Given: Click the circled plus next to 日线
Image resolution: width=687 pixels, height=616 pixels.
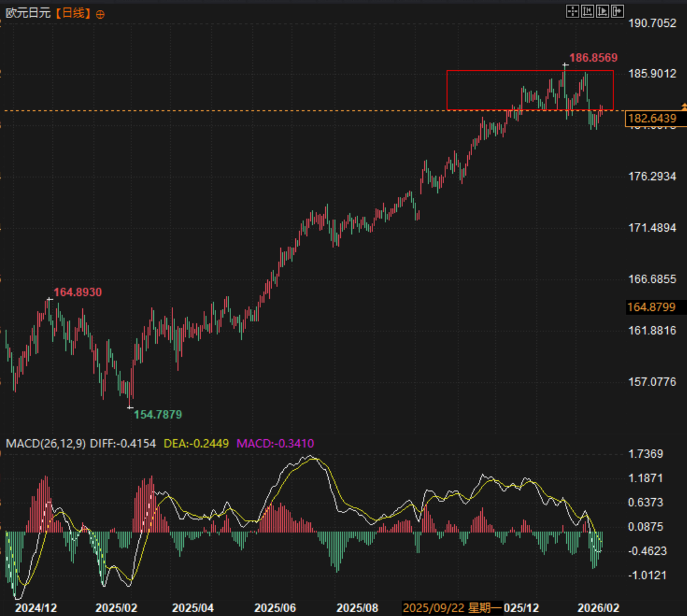Looking at the screenshot, I should 100,14.
